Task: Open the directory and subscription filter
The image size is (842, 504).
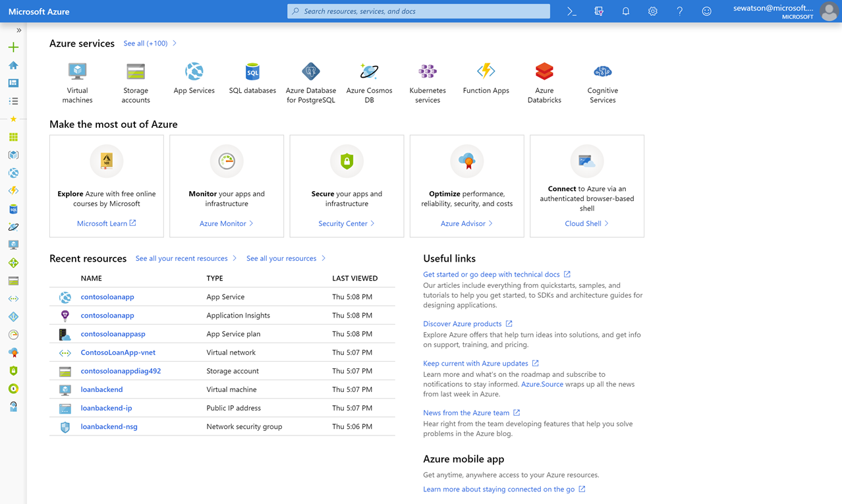Action: coord(599,11)
